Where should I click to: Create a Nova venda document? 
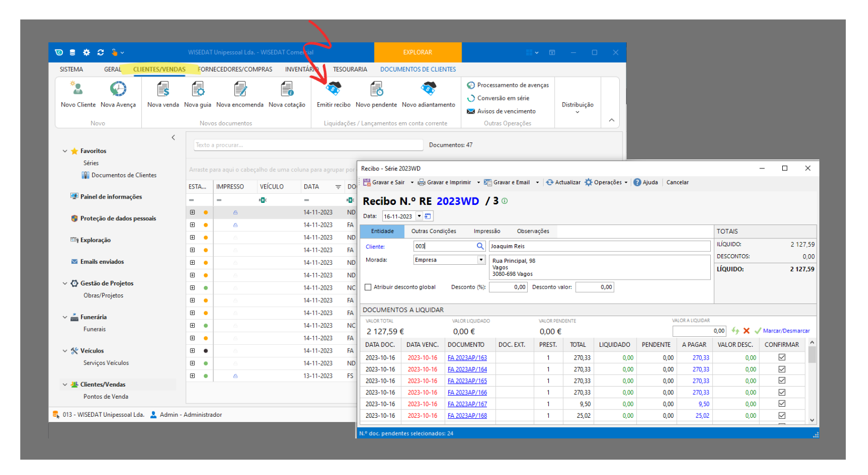point(163,89)
